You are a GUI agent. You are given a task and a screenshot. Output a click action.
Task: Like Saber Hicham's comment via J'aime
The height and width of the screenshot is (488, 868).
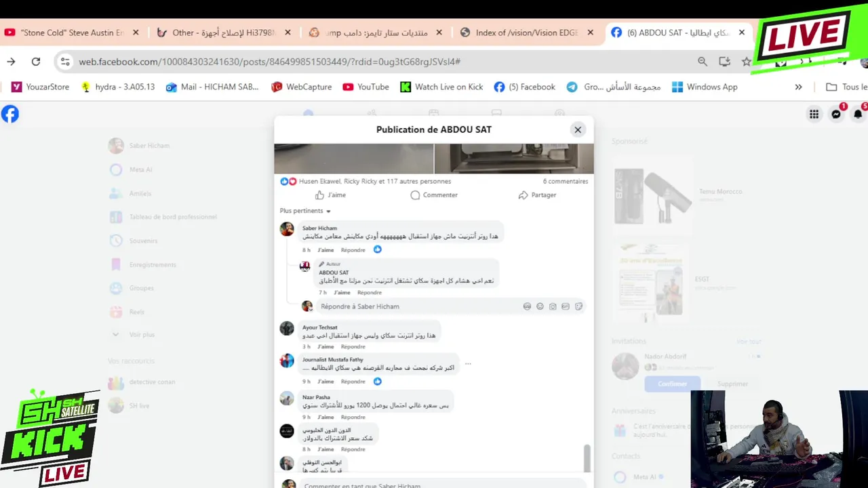(325, 250)
